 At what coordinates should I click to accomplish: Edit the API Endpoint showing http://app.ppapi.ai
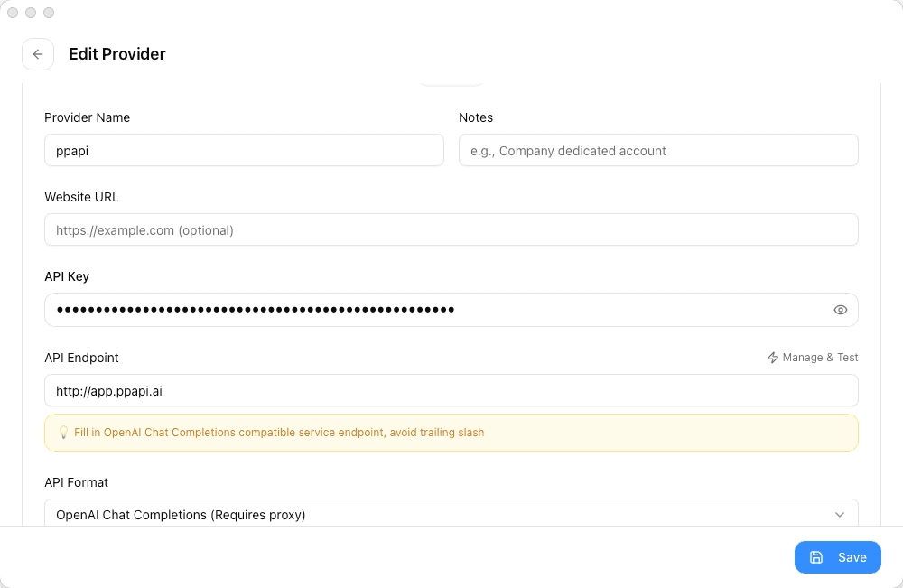point(451,390)
